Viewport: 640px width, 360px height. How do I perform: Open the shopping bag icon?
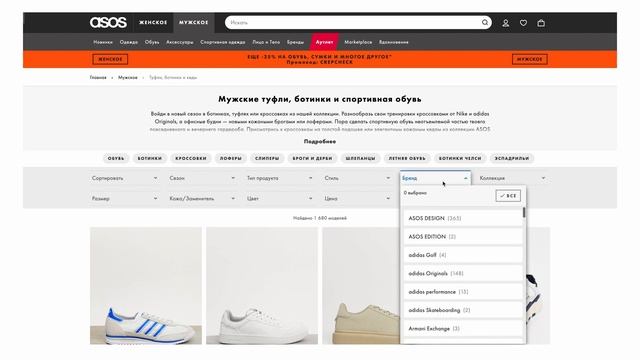(541, 23)
